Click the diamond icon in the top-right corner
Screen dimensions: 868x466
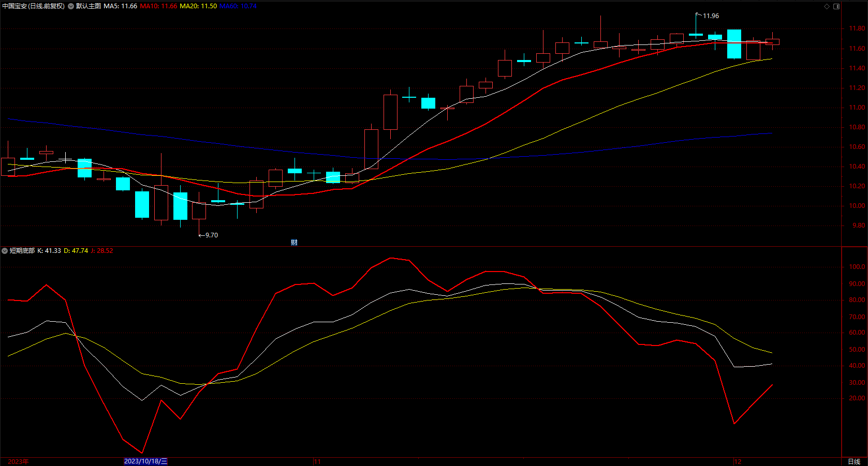[x=827, y=6]
